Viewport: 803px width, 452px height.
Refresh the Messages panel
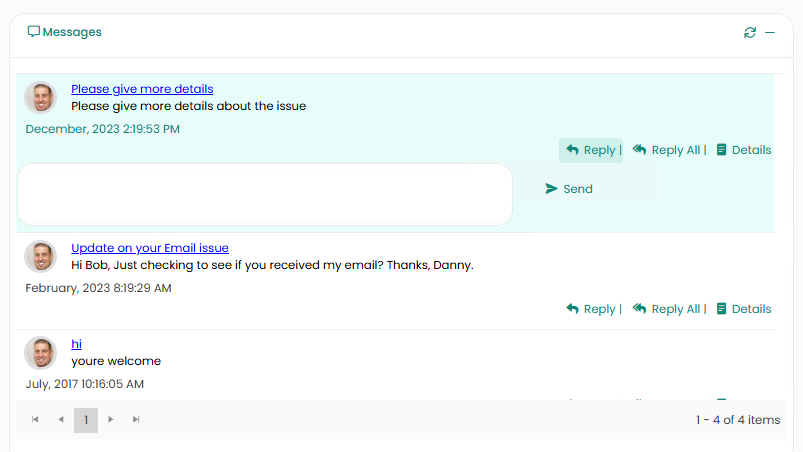click(750, 33)
